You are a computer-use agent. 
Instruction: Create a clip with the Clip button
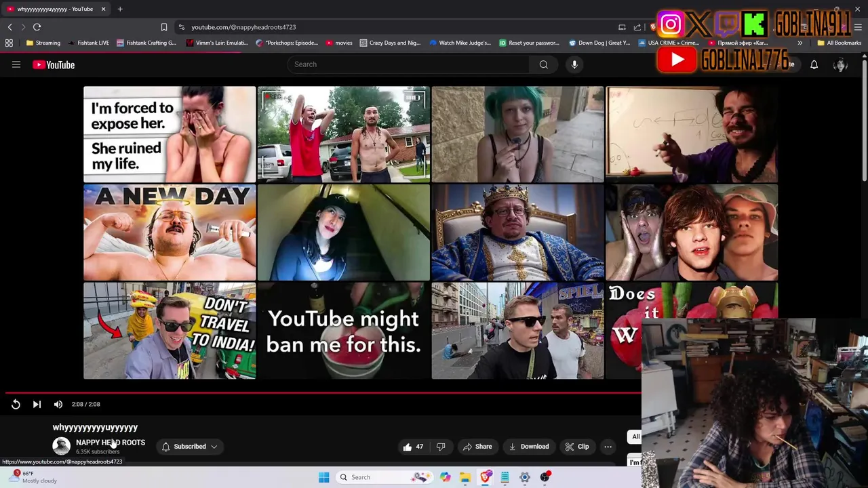[x=577, y=447]
